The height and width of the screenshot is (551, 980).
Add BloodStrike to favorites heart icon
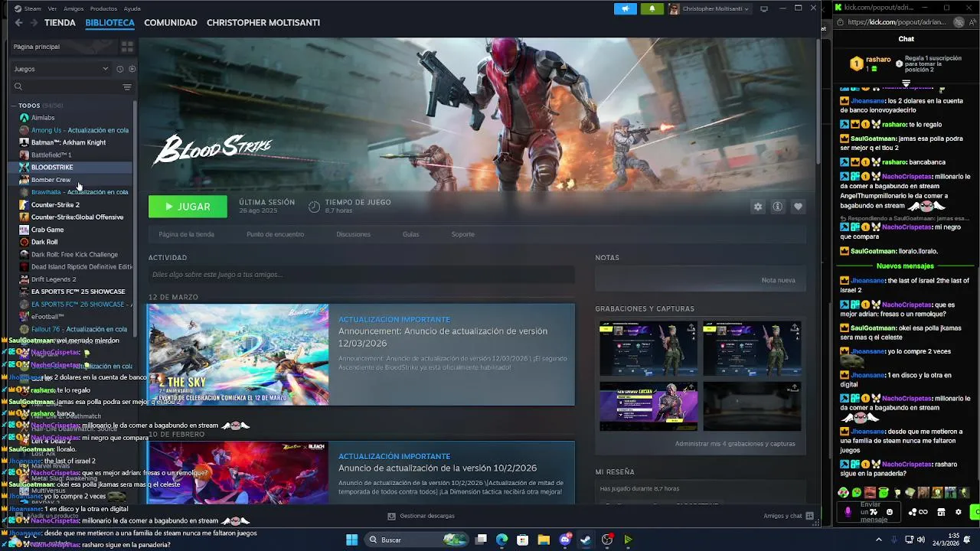click(798, 207)
